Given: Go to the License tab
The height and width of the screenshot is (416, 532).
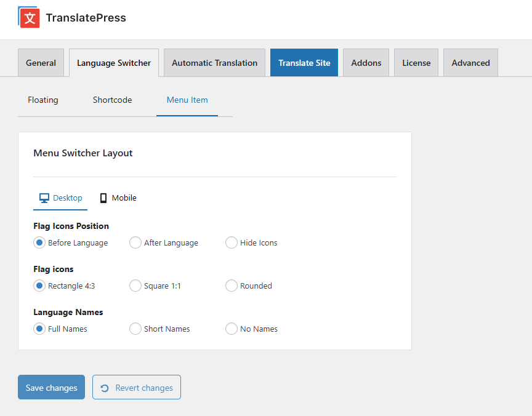Looking at the screenshot, I should pyautogui.click(x=416, y=63).
